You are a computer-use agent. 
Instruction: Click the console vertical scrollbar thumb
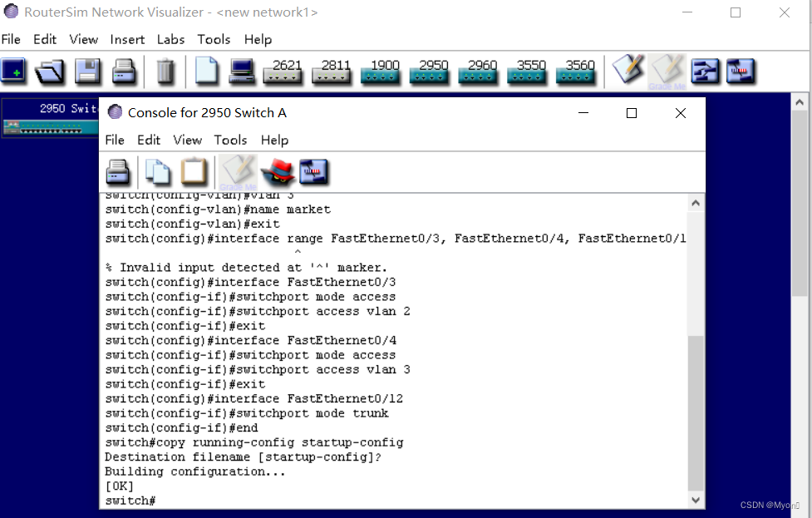point(696,413)
